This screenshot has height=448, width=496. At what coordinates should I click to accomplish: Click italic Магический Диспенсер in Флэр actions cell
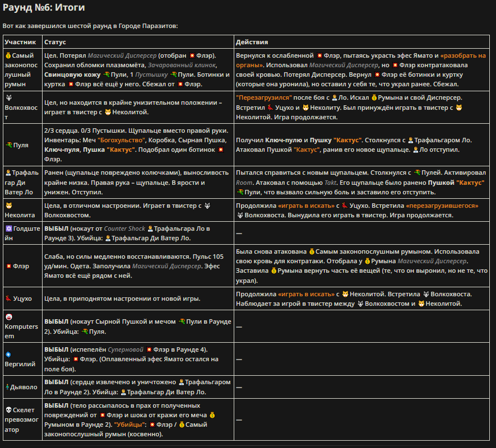click(x=432, y=261)
